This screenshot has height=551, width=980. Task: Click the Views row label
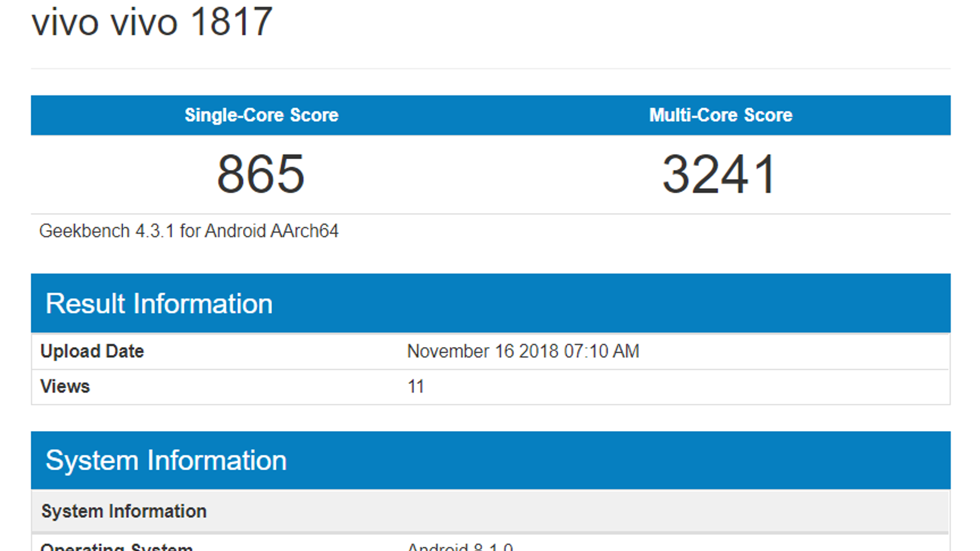coord(65,386)
